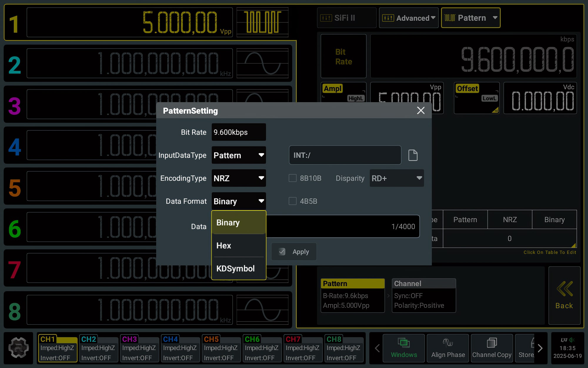Screen dimensions: 588x368
Task: Collapse the Data Format Binary dropdown
Action: click(239, 201)
